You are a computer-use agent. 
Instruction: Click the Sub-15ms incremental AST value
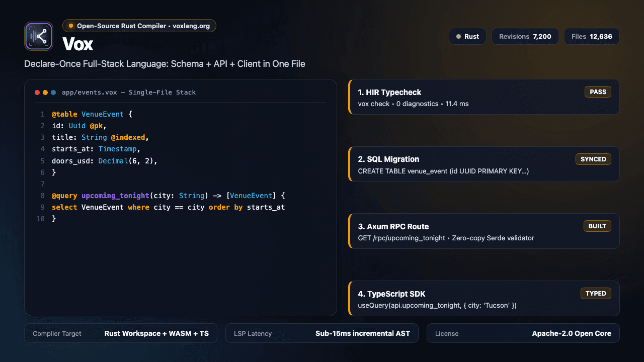(363, 333)
